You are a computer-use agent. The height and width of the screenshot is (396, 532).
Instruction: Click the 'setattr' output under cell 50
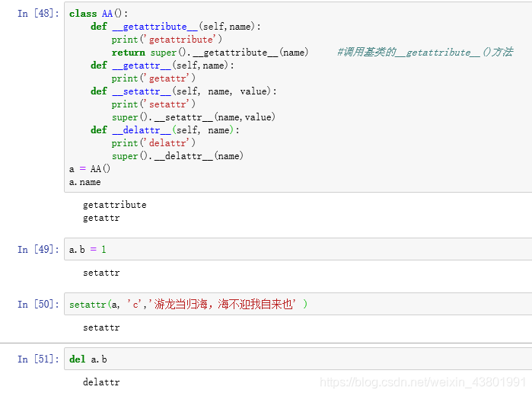tap(101, 327)
